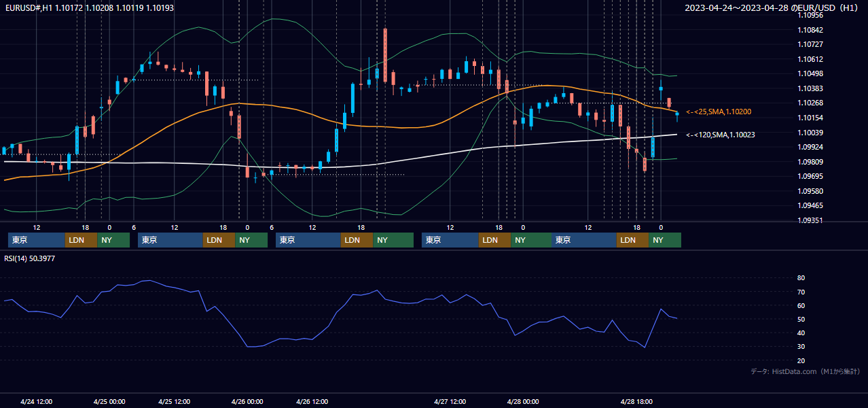868x408 pixels.
Task: Click the 4/24 12:00 date label
Action: pos(37,402)
